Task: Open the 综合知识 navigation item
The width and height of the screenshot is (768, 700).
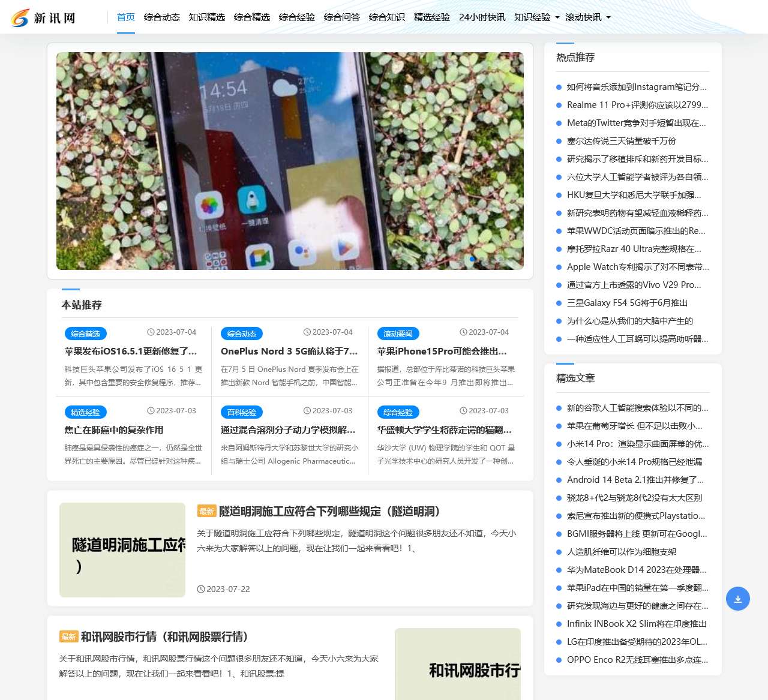Action: 387,17
